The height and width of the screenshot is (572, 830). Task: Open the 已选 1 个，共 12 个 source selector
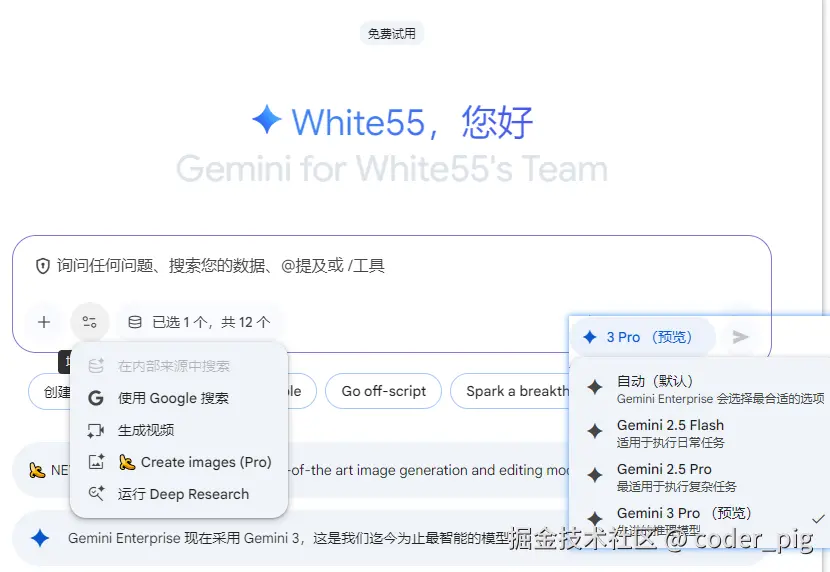[200, 322]
